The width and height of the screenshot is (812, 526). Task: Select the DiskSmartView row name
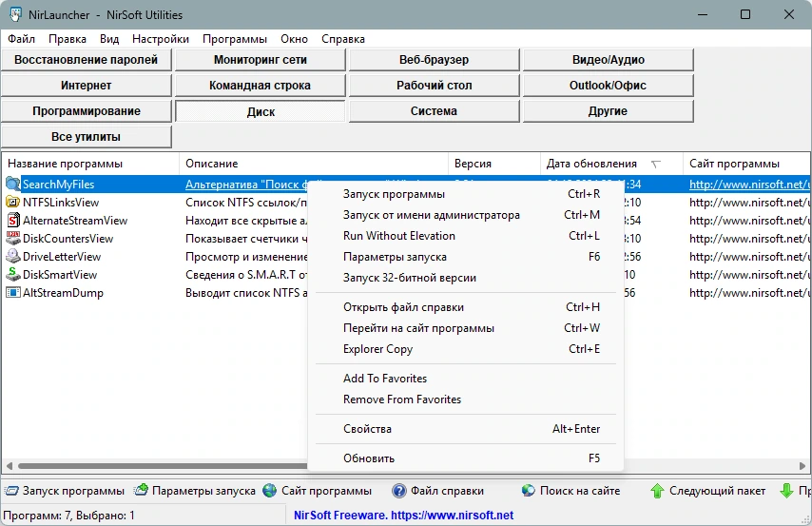point(60,275)
